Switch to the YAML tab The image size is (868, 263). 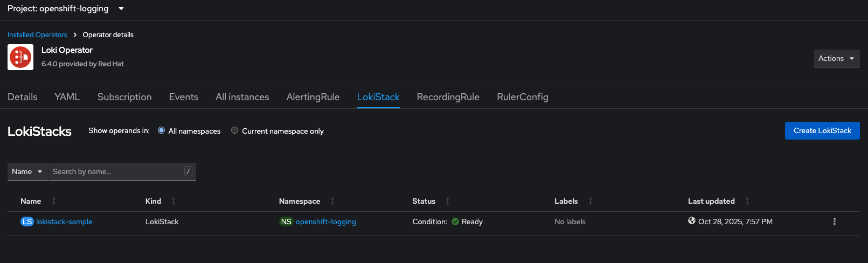pyautogui.click(x=67, y=97)
